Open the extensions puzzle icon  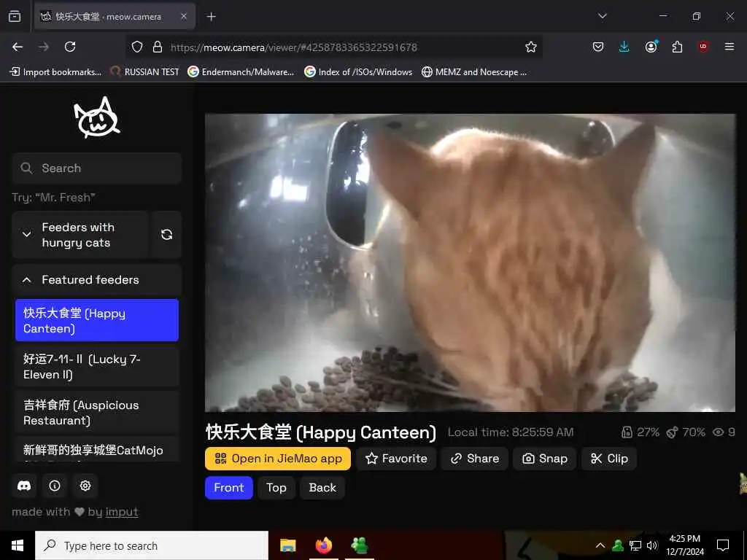coord(677,47)
